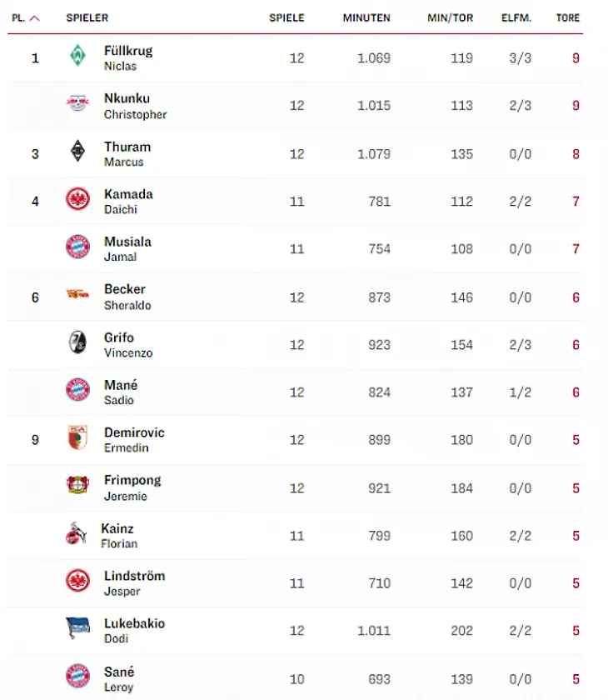Click the Mönchengladbach crest beside Thuram

coord(77,151)
